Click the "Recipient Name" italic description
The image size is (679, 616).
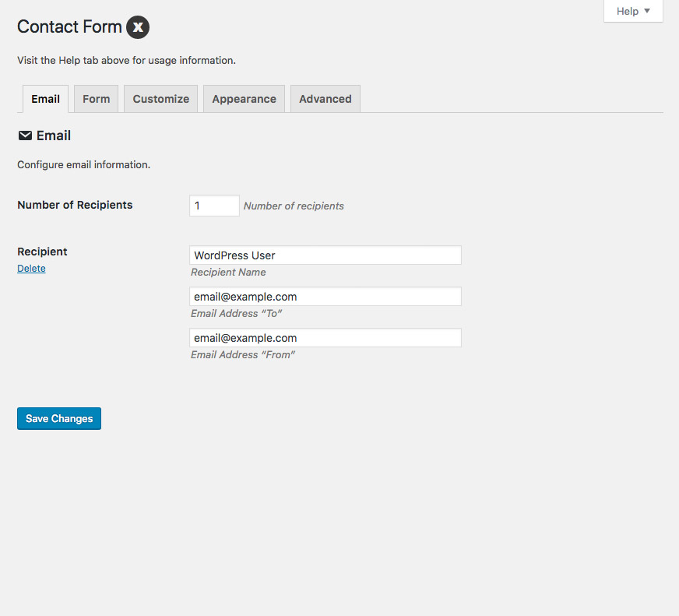pyautogui.click(x=228, y=273)
